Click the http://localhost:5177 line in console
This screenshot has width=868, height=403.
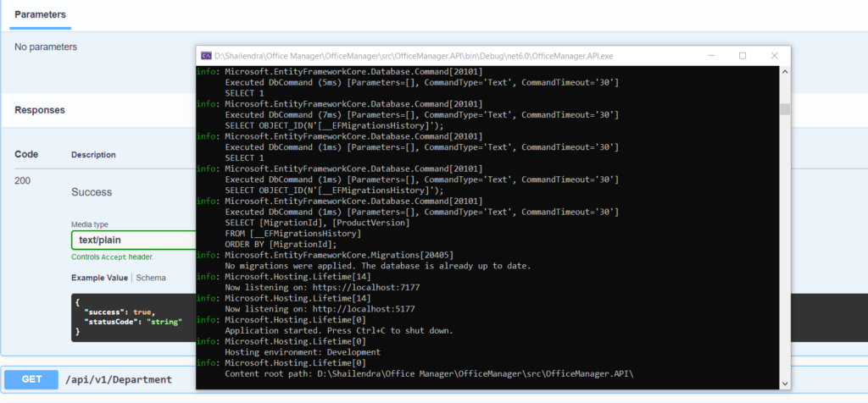pyautogui.click(x=319, y=309)
